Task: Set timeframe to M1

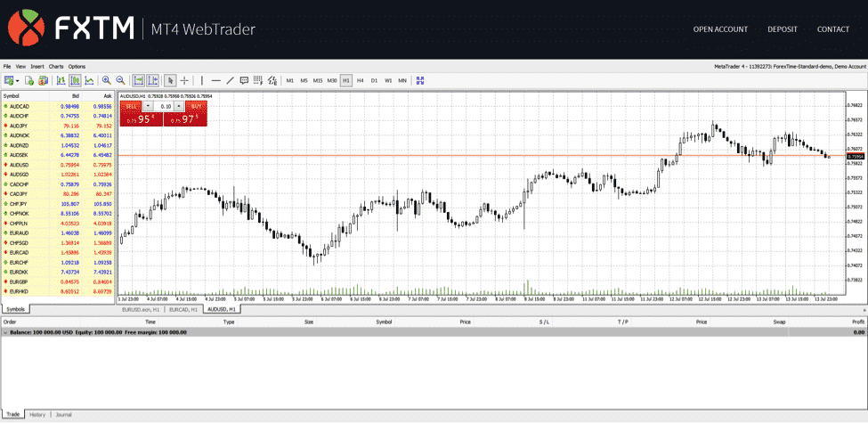Action: 289,80
